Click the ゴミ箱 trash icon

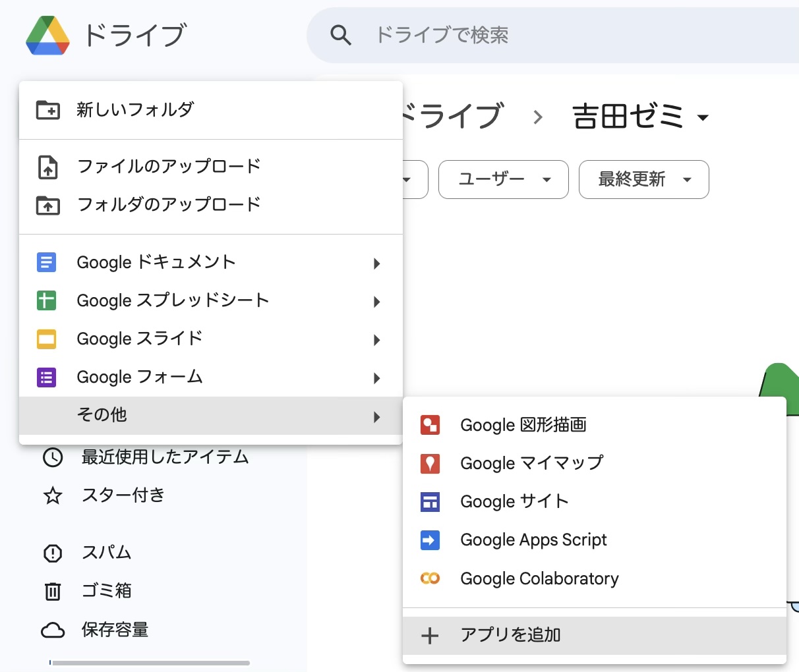[53, 591]
